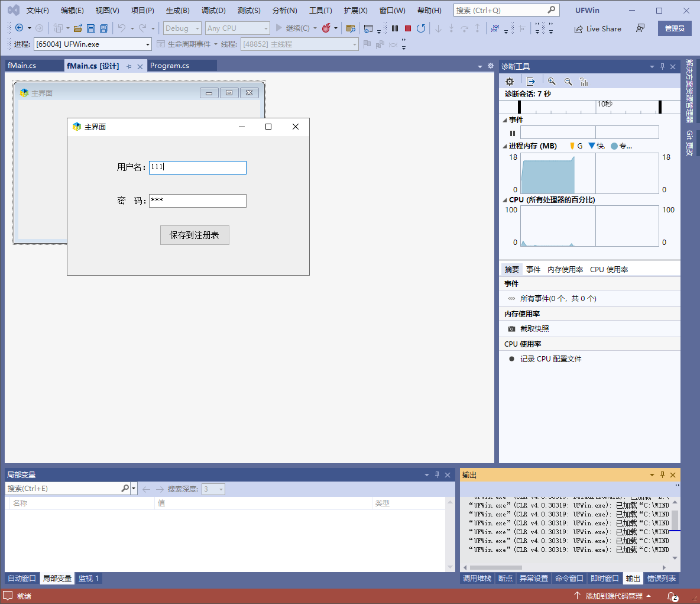Image resolution: width=700 pixels, height=604 pixels.
Task: Open the 调试(D) menu
Action: 213,10
